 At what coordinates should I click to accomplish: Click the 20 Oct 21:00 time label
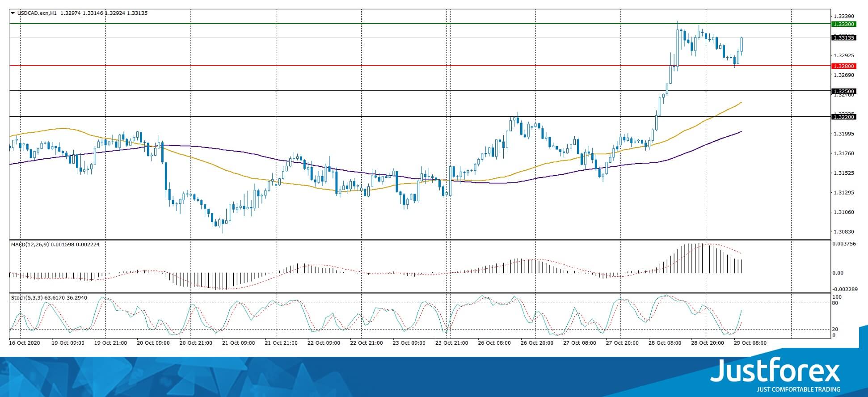coord(196,343)
